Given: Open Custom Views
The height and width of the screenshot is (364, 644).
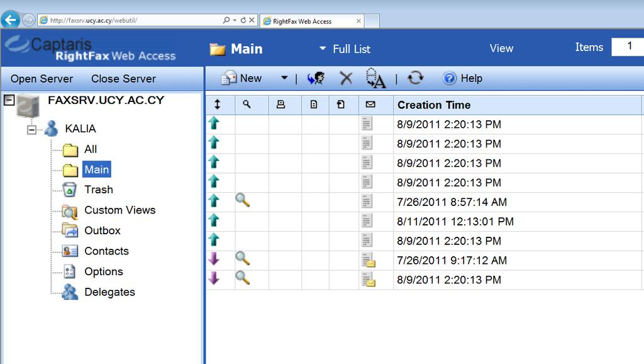Looking at the screenshot, I should click(x=120, y=210).
